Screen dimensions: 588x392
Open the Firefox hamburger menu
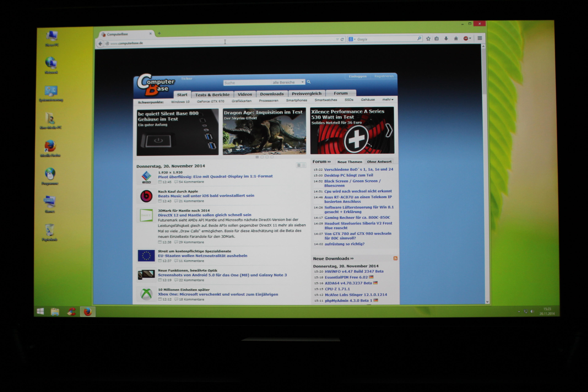[x=480, y=38]
